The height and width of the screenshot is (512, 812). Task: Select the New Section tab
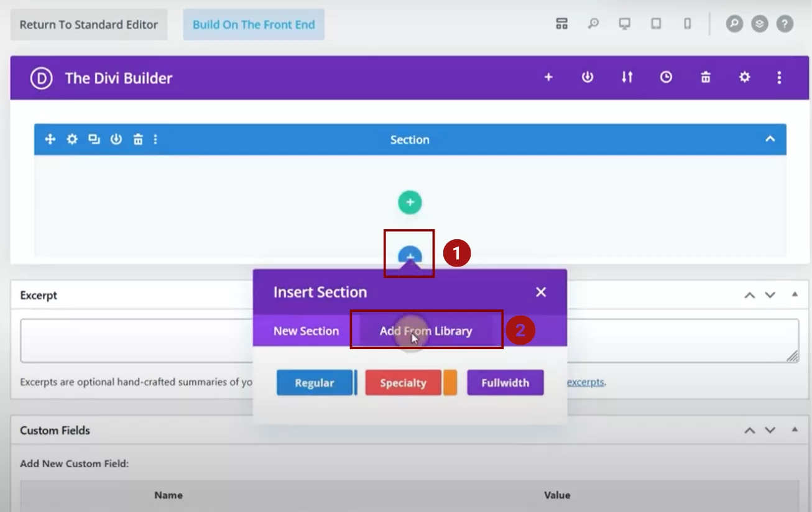pos(307,331)
